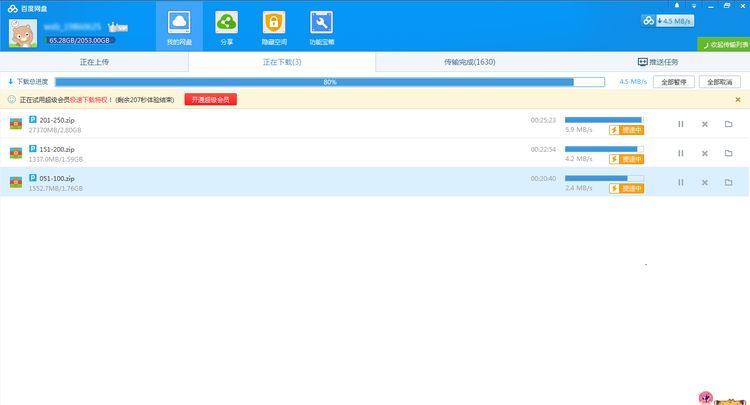The image size is (750, 405).
Task: Click the 全部暂停 button
Action: click(x=674, y=82)
